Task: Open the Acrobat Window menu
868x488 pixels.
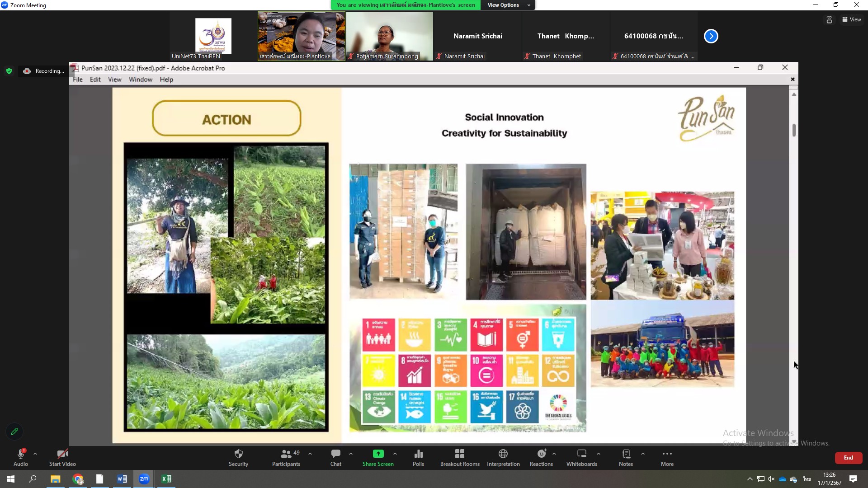Action: tap(140, 80)
